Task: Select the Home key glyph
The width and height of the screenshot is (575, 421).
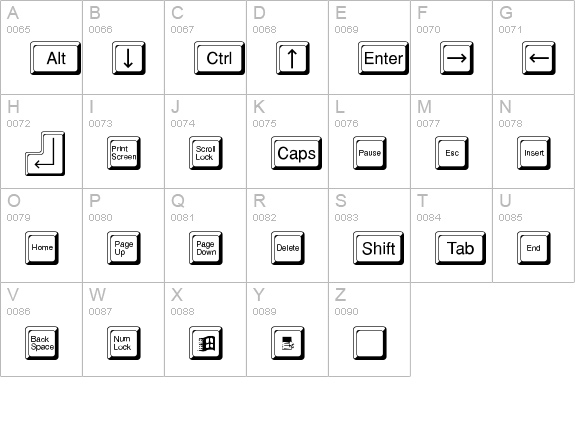Action: [42, 248]
